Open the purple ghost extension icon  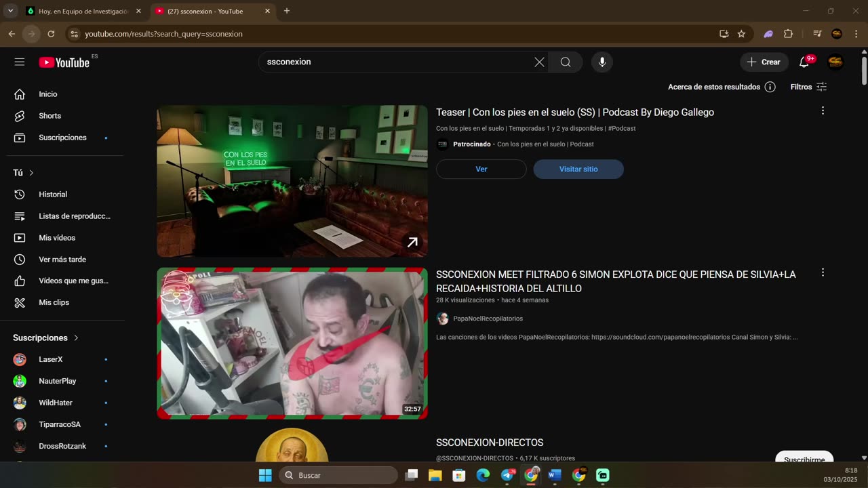(768, 34)
